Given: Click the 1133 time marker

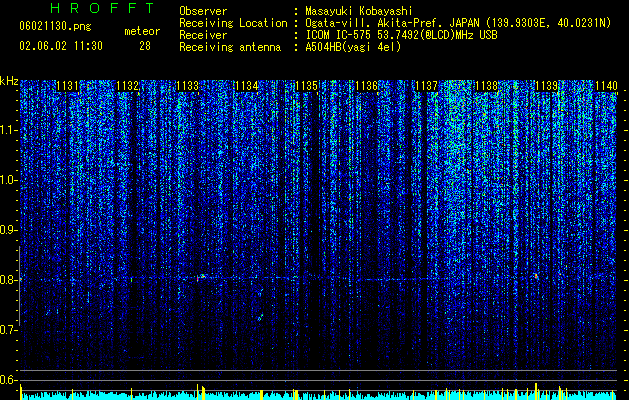Looking at the screenshot, I should click(x=187, y=86).
